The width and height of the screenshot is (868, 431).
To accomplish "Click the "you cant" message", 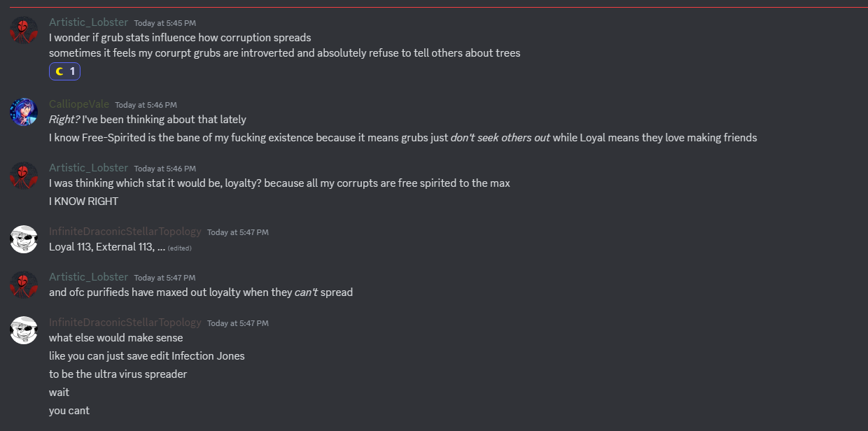I will click(x=69, y=411).
